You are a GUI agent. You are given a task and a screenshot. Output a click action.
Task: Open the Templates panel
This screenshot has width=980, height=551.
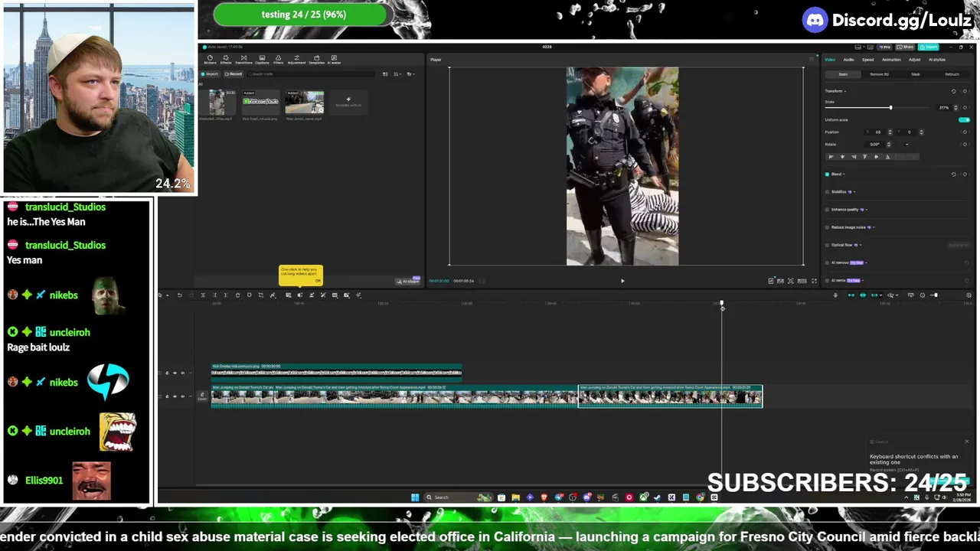[316, 59]
